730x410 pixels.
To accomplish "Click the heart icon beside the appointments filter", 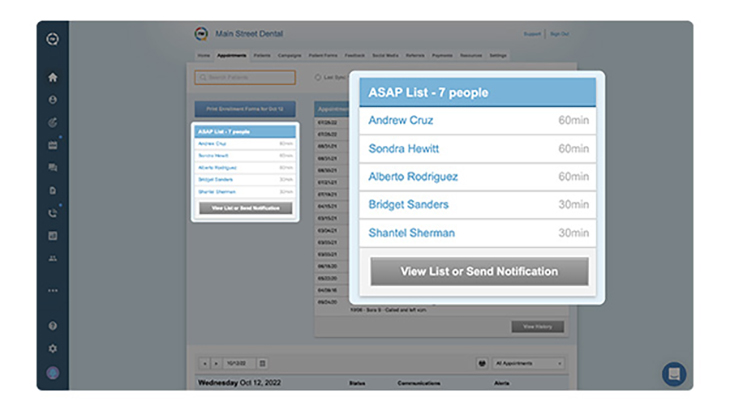I will point(481,363).
